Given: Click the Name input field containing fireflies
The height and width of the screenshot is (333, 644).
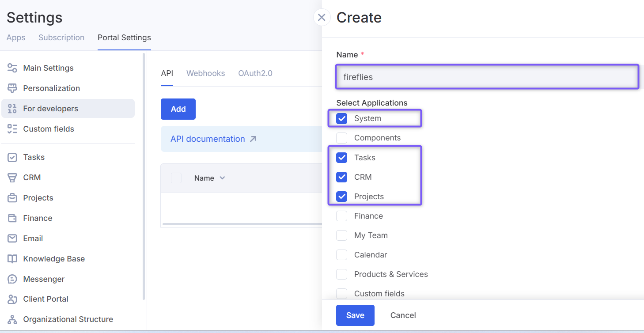Looking at the screenshot, I should [x=487, y=77].
